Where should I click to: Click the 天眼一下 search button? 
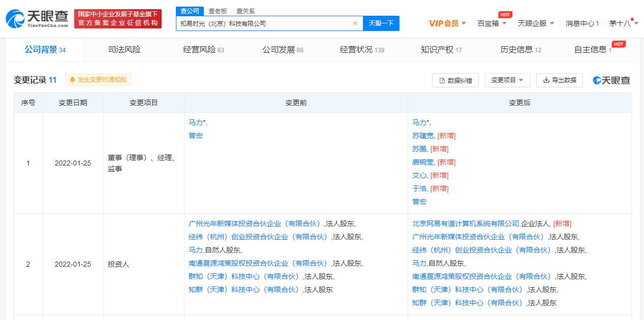pos(381,23)
